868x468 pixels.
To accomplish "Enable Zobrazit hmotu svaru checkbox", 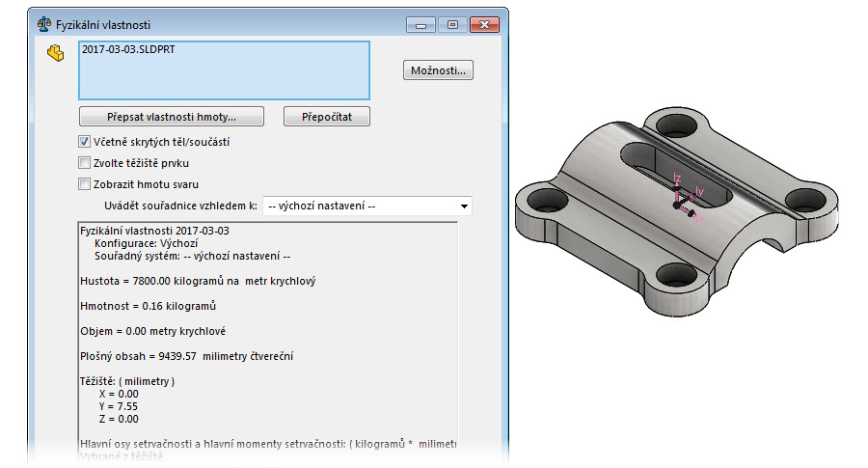I will pos(84,184).
